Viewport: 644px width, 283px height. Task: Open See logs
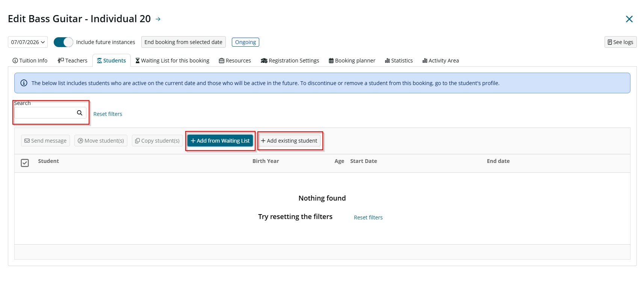620,42
